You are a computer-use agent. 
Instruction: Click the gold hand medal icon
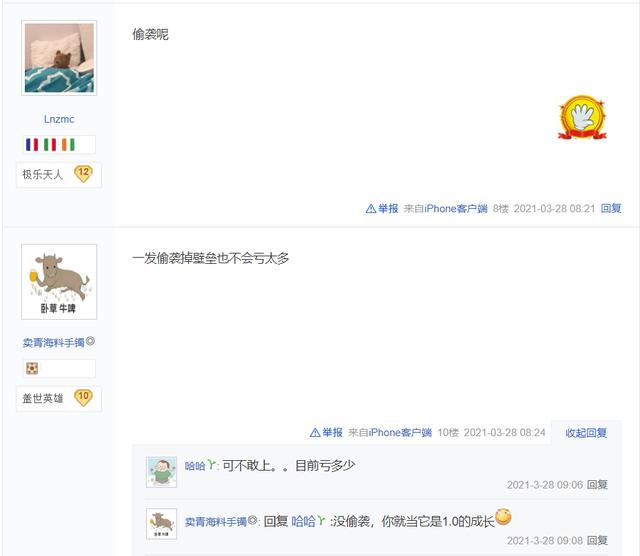[582, 118]
